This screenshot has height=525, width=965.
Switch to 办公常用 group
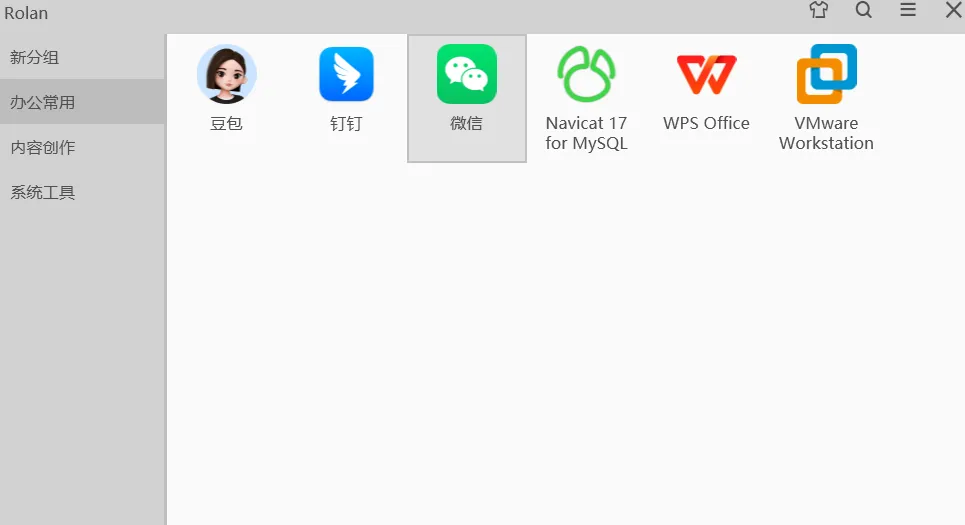tap(82, 102)
